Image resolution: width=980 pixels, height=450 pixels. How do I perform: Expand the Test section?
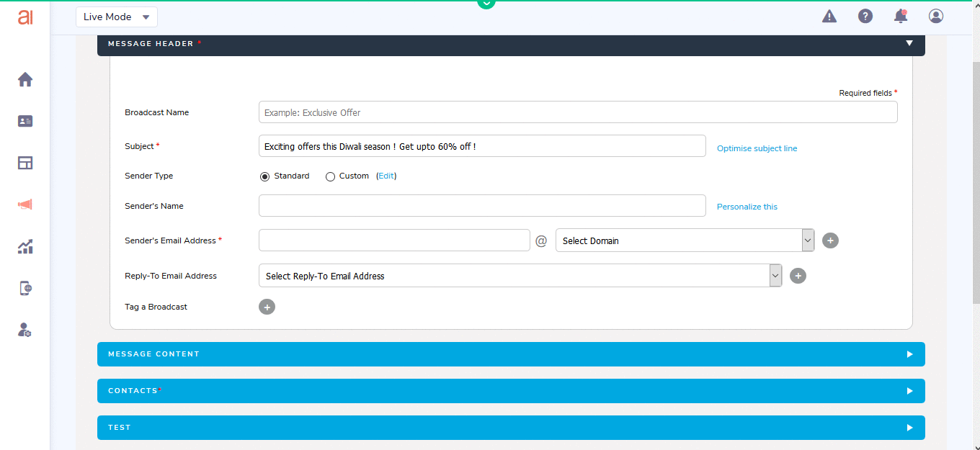click(511, 428)
